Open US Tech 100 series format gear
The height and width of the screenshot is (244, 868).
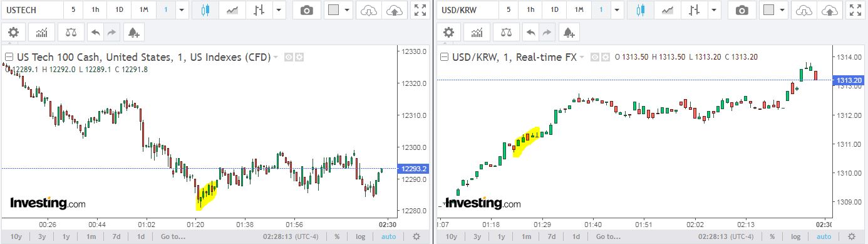(299, 57)
